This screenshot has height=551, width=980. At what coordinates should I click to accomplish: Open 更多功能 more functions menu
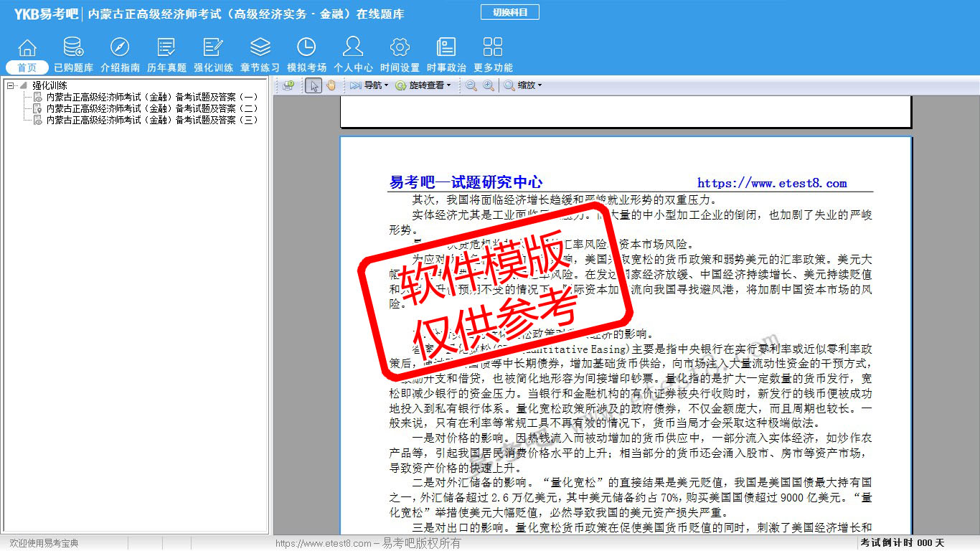[x=493, y=55]
